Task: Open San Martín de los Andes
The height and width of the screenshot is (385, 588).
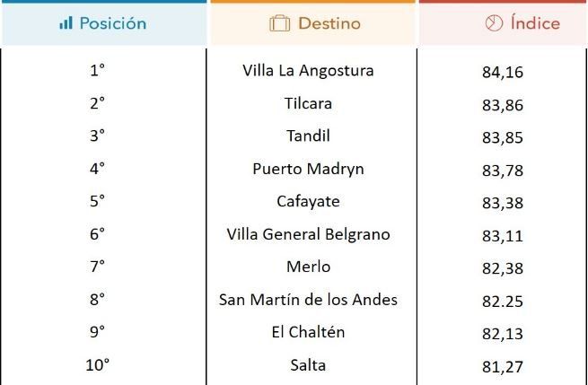Action: coord(308,300)
